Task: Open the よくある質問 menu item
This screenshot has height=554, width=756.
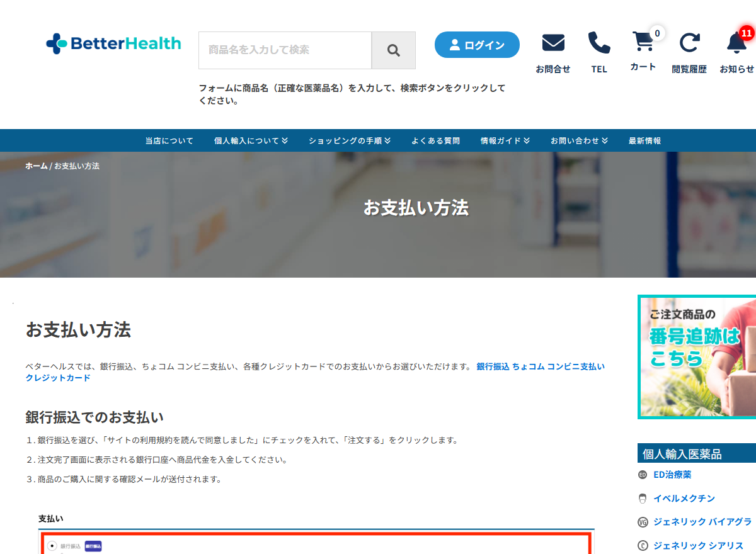Action: pyautogui.click(x=435, y=141)
